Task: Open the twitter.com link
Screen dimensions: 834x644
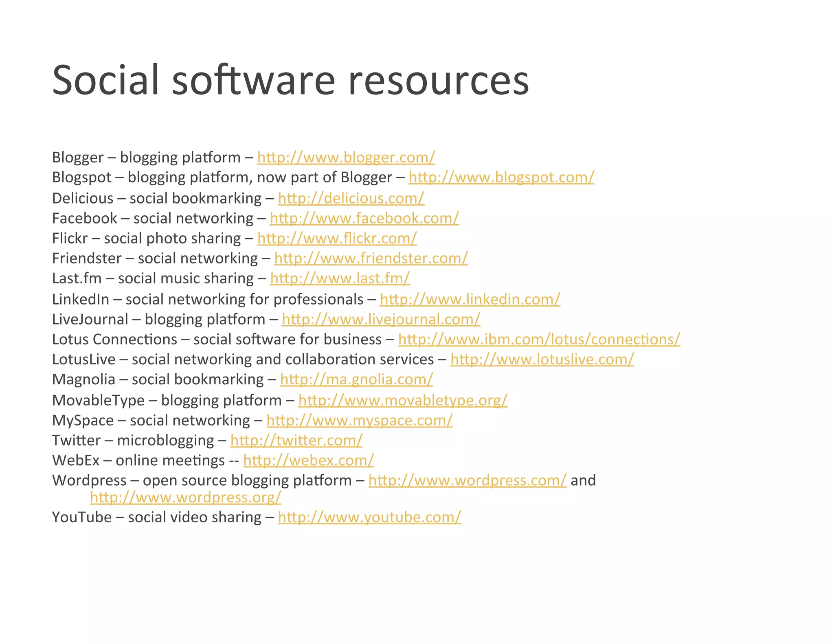Action: (296, 440)
